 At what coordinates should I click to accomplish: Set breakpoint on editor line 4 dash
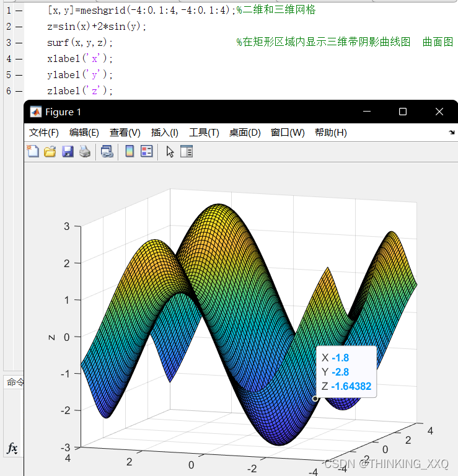[19, 59]
